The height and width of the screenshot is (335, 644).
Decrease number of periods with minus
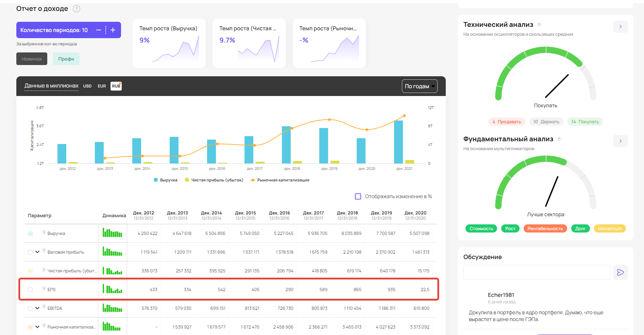pyautogui.click(x=99, y=30)
